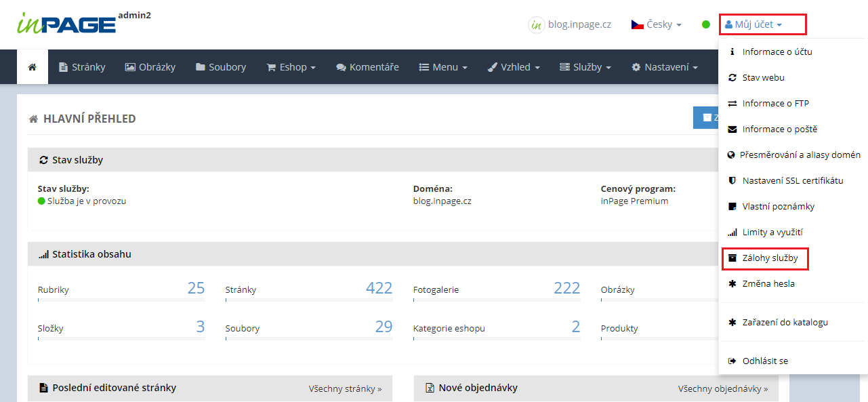Click the green online status dot
Image resolution: width=868 pixels, height=402 pixels.
point(705,24)
